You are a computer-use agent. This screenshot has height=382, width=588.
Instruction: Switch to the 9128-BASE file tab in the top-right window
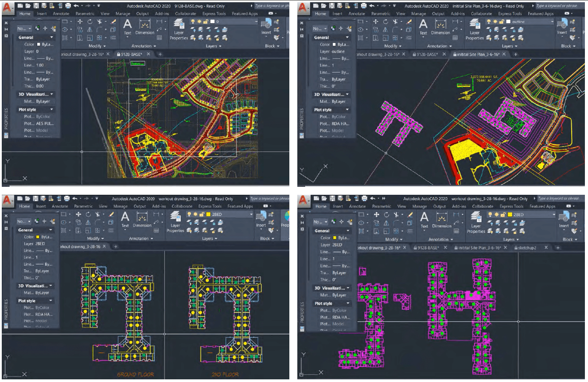click(426, 54)
